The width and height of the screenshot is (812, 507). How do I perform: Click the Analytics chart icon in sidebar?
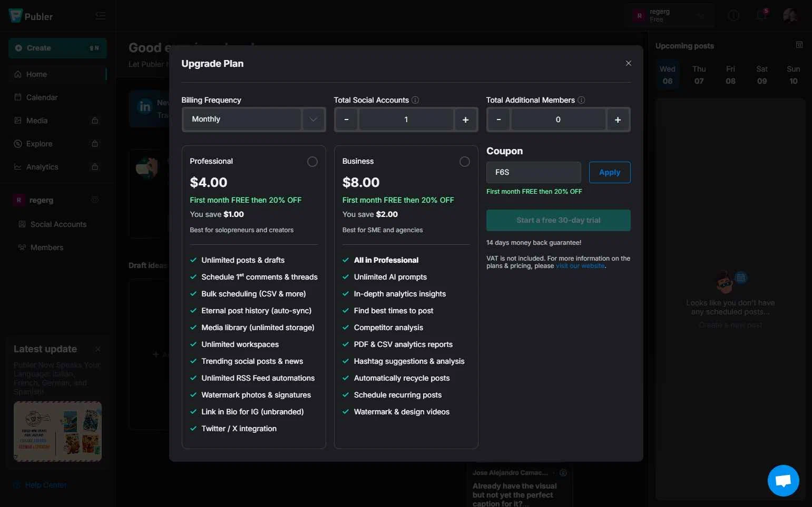click(18, 167)
